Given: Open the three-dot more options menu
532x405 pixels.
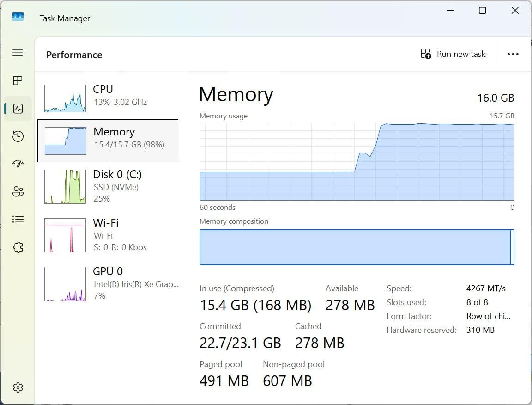Looking at the screenshot, I should (x=513, y=54).
